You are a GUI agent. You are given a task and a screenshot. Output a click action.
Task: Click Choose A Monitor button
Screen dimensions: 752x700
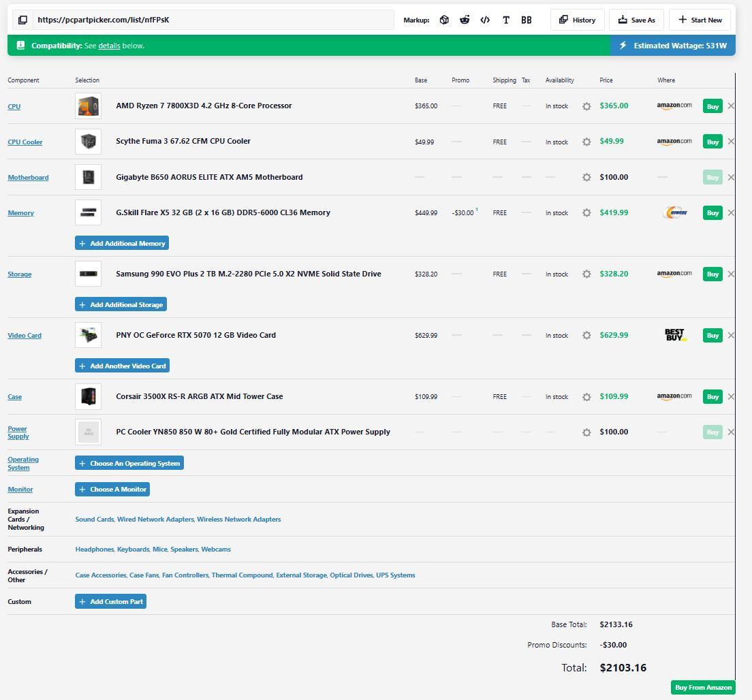point(112,490)
